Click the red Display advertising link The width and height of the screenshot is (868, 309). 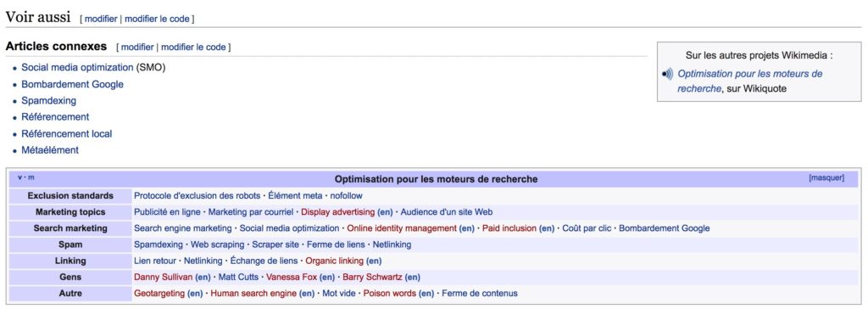337,212
